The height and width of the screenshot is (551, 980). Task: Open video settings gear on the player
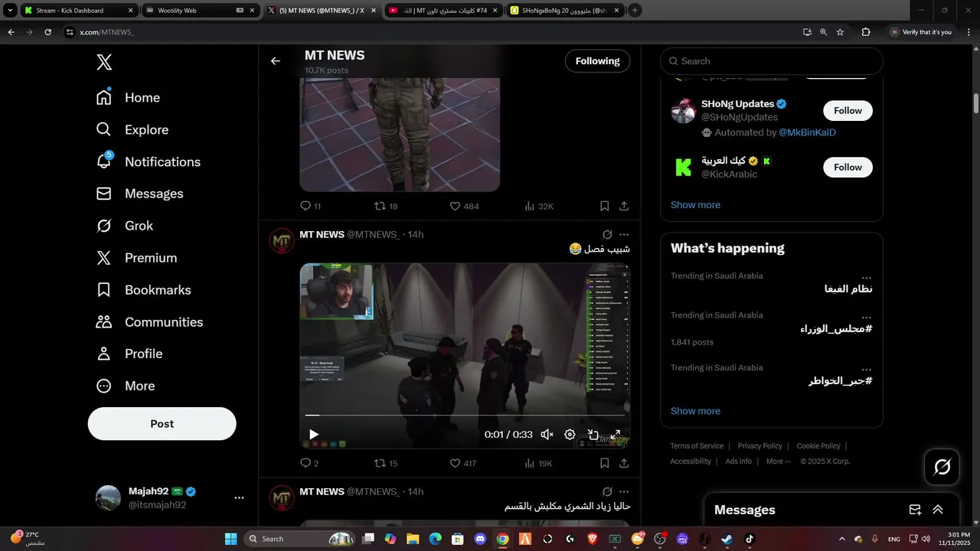pos(570,435)
